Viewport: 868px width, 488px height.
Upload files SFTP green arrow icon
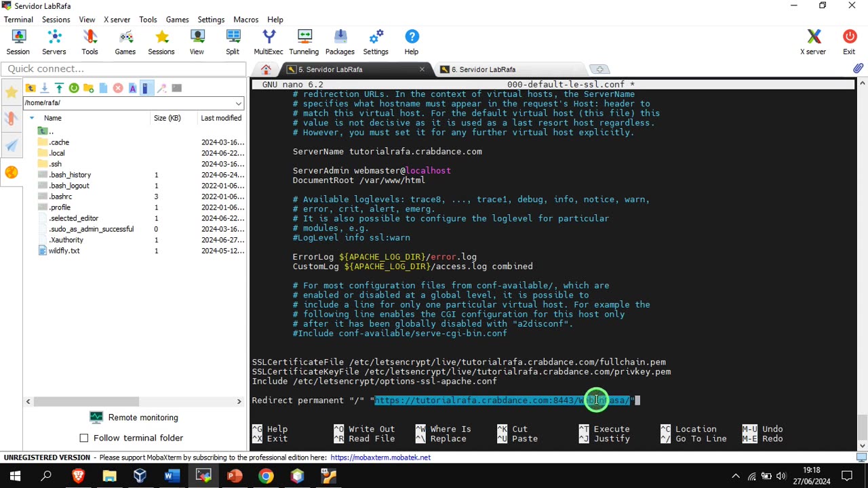click(59, 88)
